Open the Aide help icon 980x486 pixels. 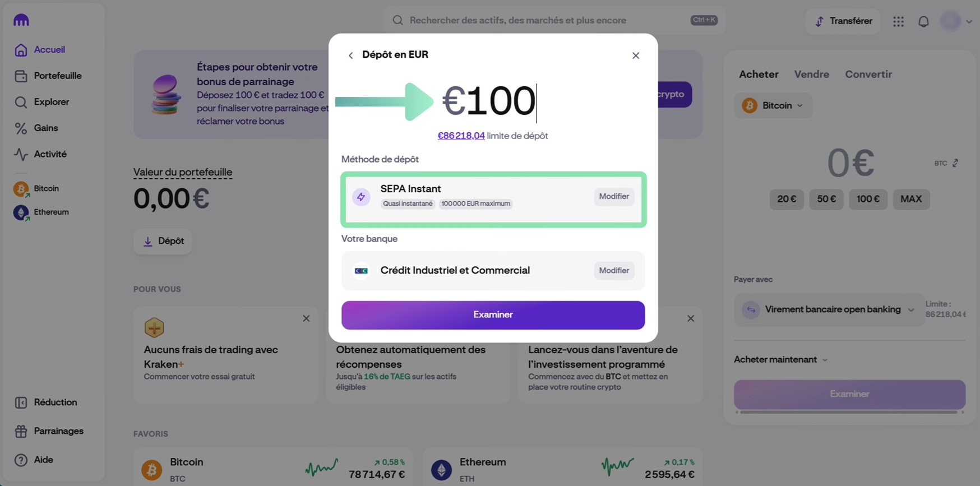(x=21, y=459)
